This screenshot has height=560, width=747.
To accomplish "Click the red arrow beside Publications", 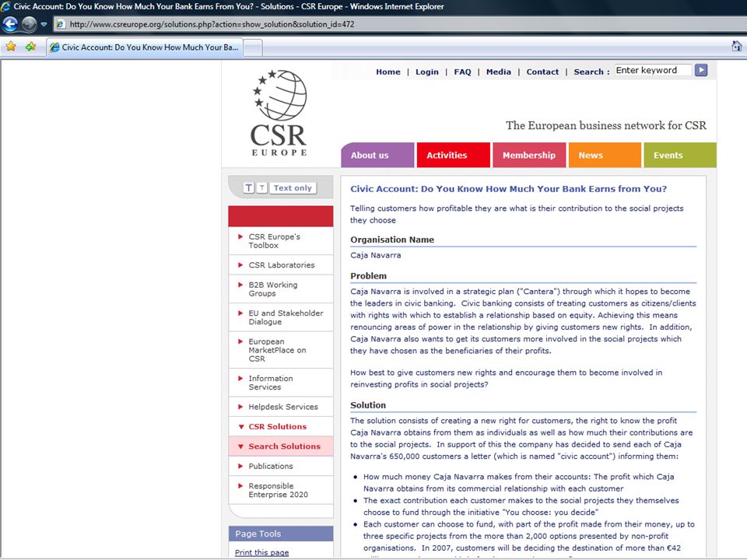I will click(240, 466).
